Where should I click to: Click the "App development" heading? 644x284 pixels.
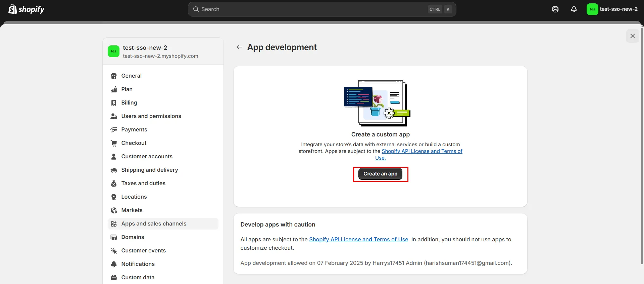pyautogui.click(x=282, y=47)
